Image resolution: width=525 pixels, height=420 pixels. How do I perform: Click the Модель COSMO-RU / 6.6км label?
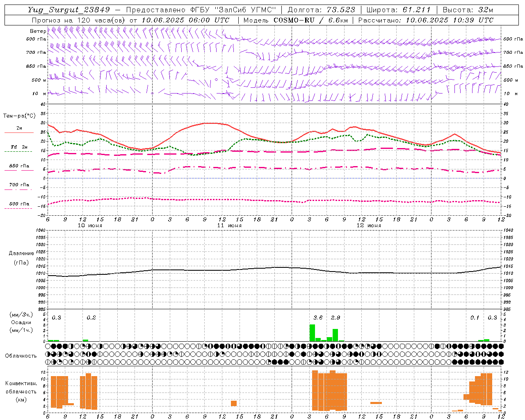(296, 20)
